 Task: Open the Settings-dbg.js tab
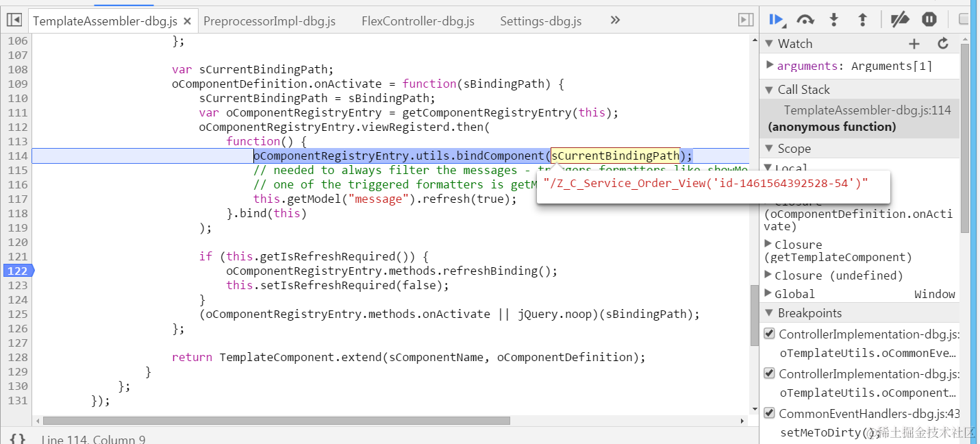(x=540, y=21)
